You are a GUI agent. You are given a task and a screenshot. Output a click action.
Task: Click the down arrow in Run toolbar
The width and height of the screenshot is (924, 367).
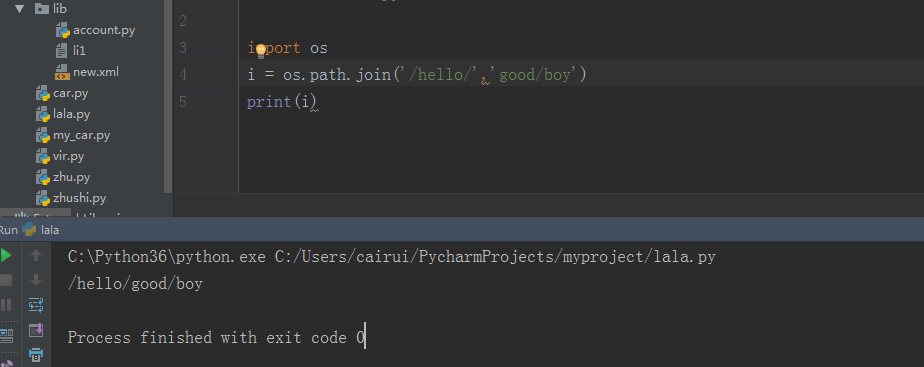pos(36,280)
